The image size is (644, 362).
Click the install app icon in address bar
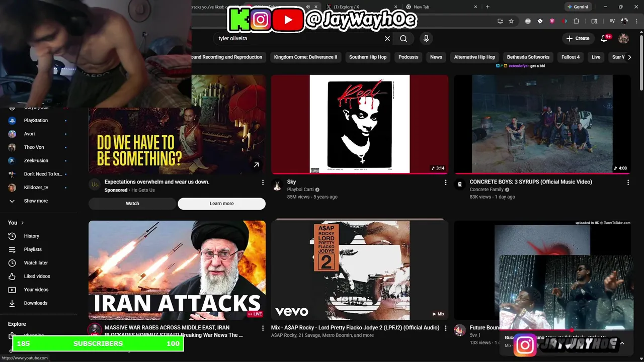(500, 21)
